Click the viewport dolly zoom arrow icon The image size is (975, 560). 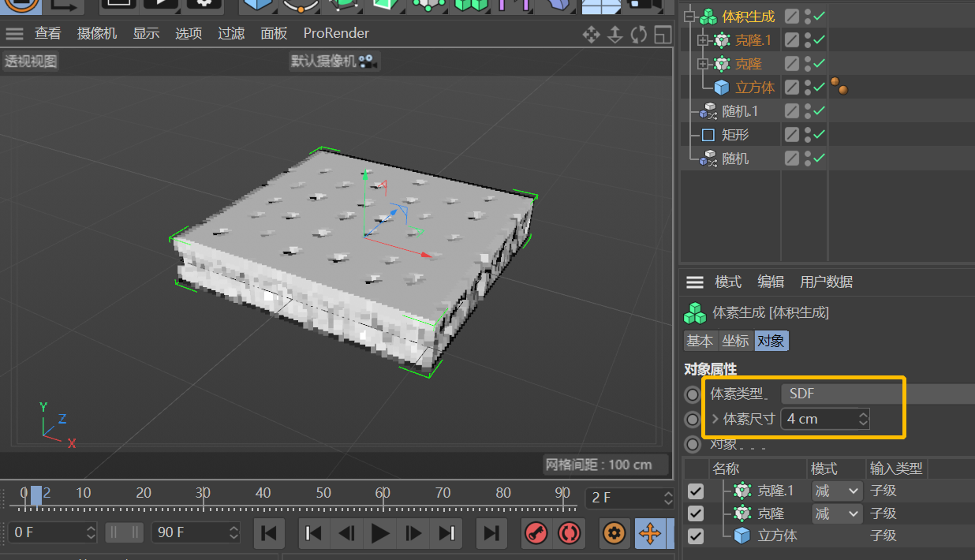[615, 34]
